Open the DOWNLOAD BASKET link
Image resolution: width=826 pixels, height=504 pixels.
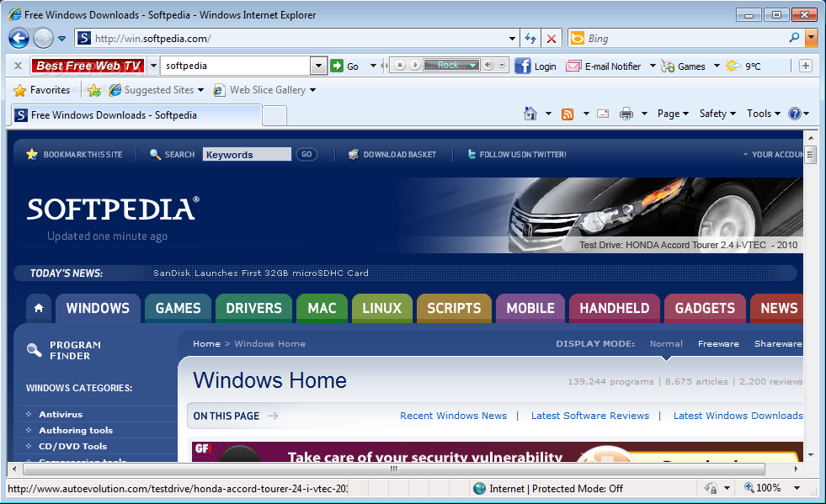click(392, 154)
